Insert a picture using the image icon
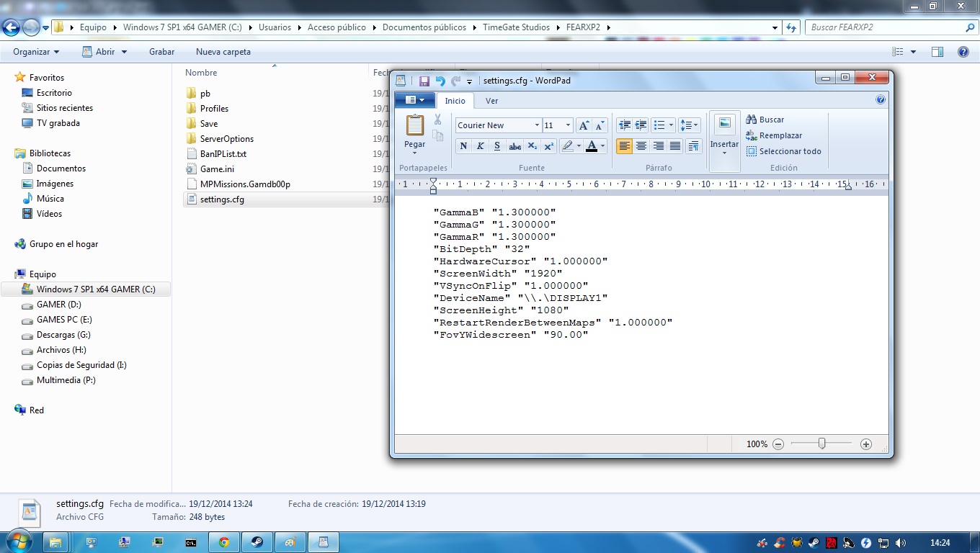980x553 pixels. click(725, 124)
